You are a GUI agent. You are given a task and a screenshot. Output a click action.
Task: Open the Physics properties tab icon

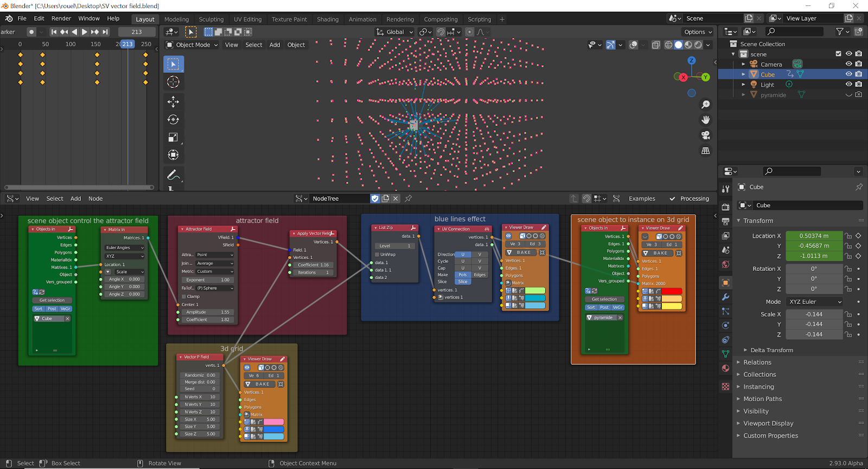click(x=725, y=325)
